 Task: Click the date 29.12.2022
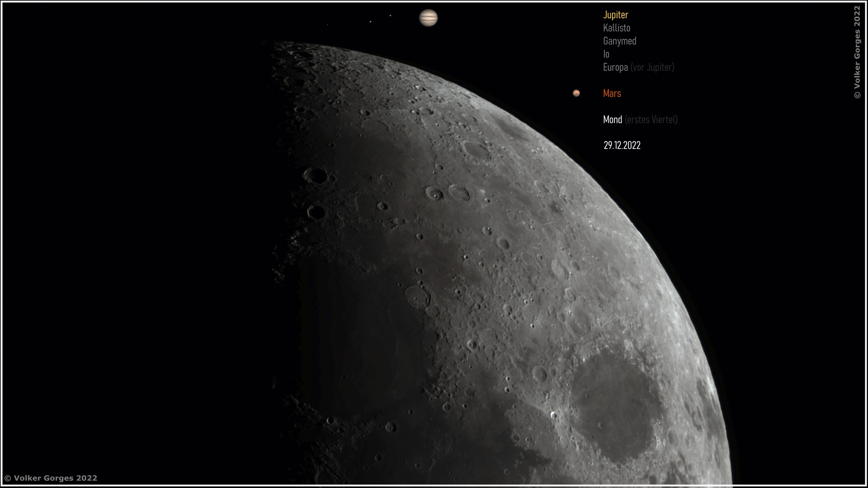pos(622,145)
